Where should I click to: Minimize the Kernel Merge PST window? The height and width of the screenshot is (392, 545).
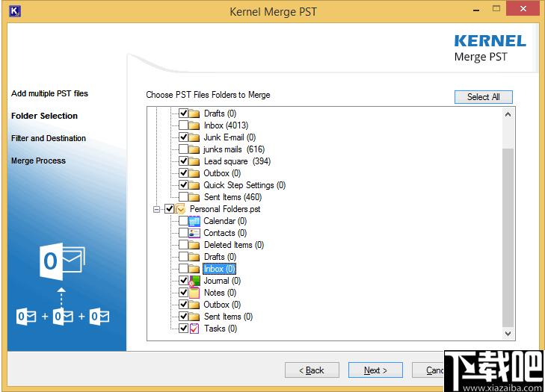[x=476, y=9]
